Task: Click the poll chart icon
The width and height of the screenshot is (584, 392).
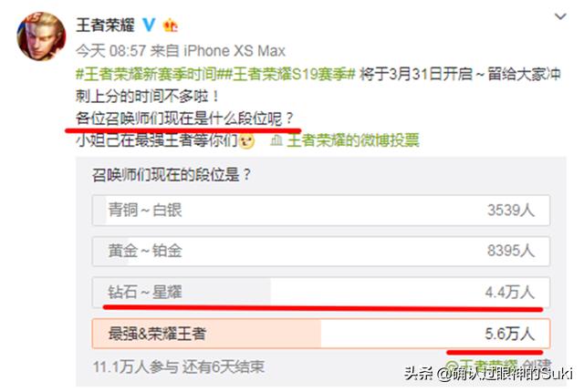Action: 276,140
